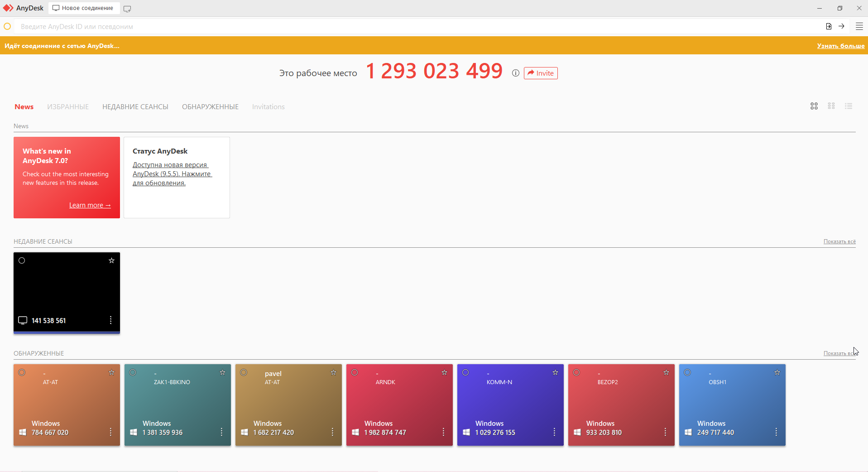Open options menu for BEZOP2 tile
This screenshot has width=868, height=472.
665,432
